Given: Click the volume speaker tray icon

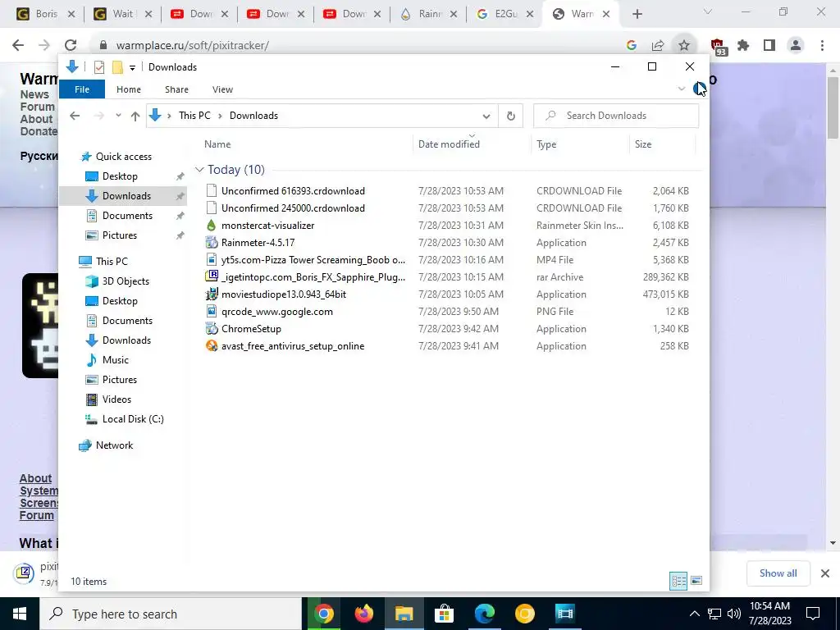Looking at the screenshot, I should pos(734,614).
